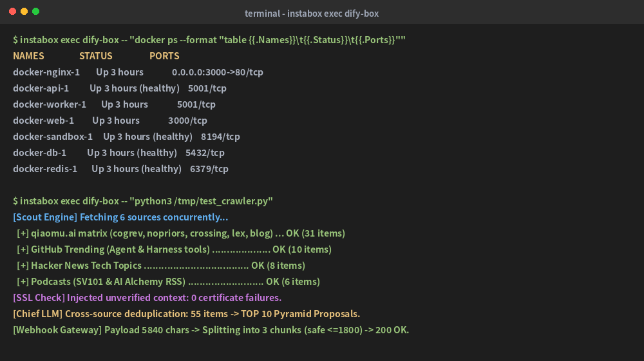Screen dimensions: 644x361
Task: Click the PORTS column header
Action: coord(164,56)
